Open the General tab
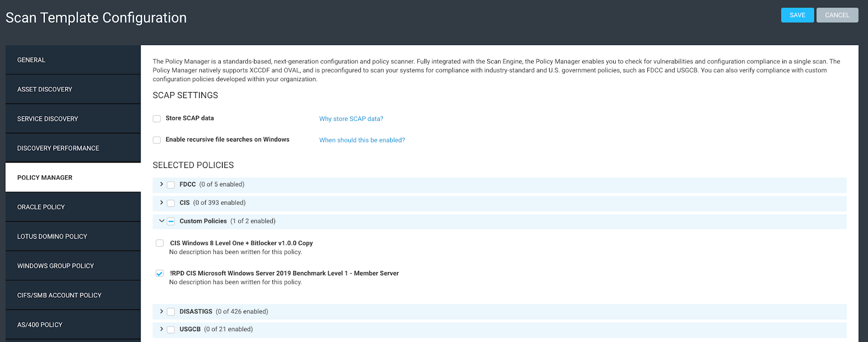The height and width of the screenshot is (342, 868). coord(73,60)
